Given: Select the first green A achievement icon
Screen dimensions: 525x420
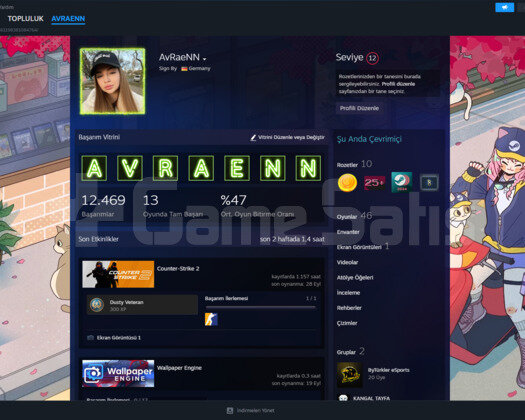Looking at the screenshot, I should tap(94, 168).
